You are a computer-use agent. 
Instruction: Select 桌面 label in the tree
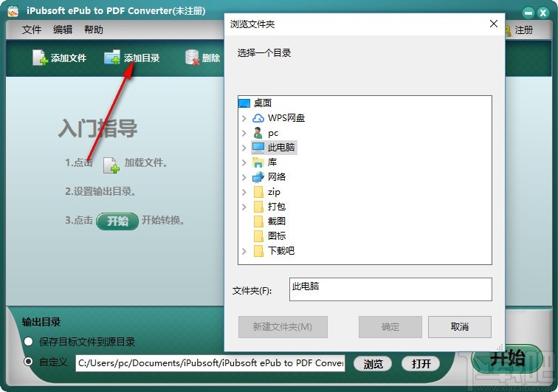point(263,103)
